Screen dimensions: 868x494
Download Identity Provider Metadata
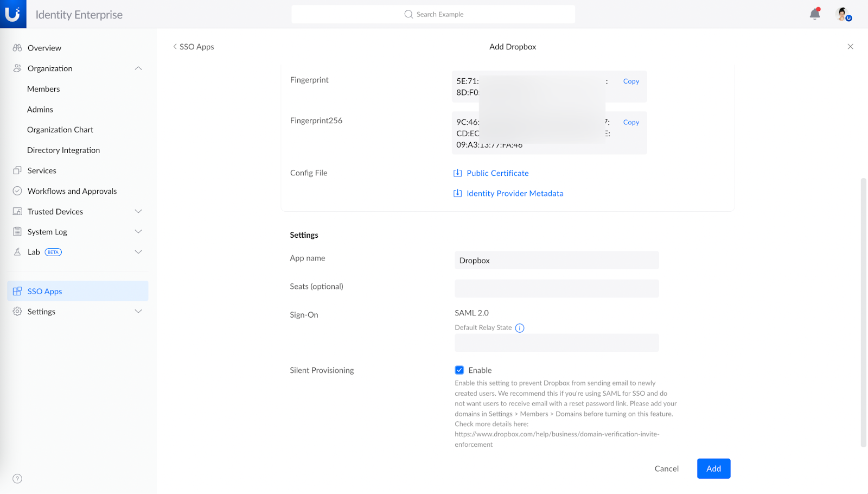[515, 193]
